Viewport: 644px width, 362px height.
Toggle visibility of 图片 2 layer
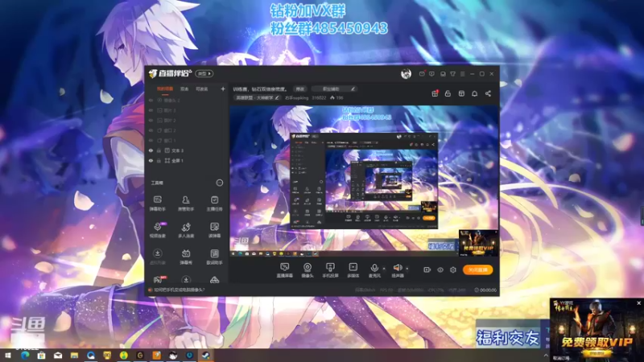pos(151,120)
